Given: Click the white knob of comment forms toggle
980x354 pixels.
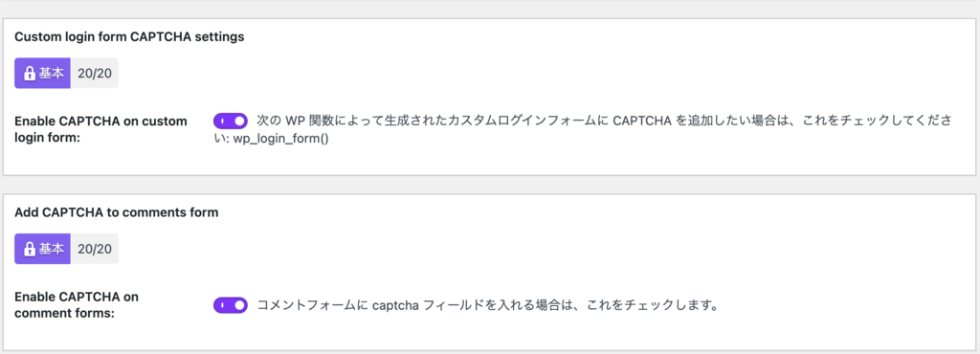Looking at the screenshot, I should (x=239, y=306).
